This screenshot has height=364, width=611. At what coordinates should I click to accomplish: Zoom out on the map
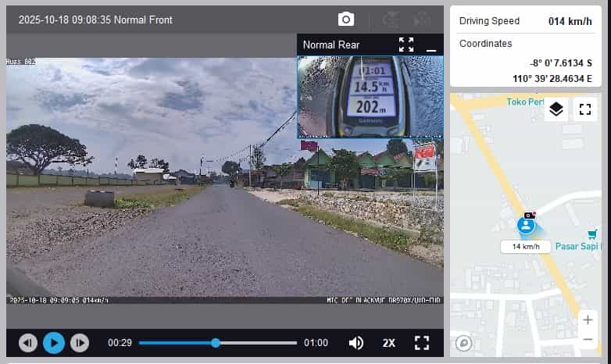pos(588,339)
